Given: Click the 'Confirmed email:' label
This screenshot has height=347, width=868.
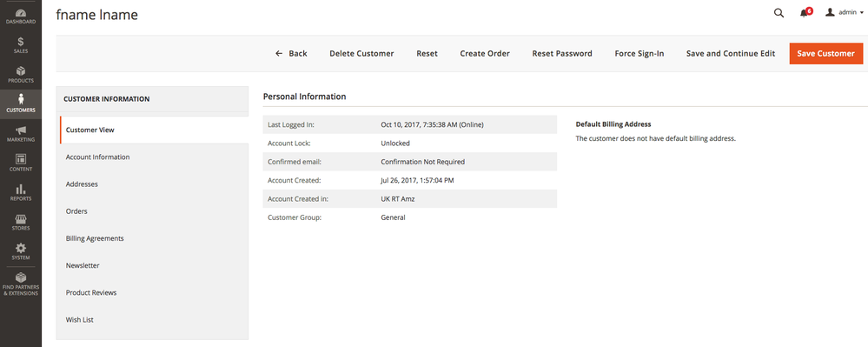Looking at the screenshot, I should 295,162.
